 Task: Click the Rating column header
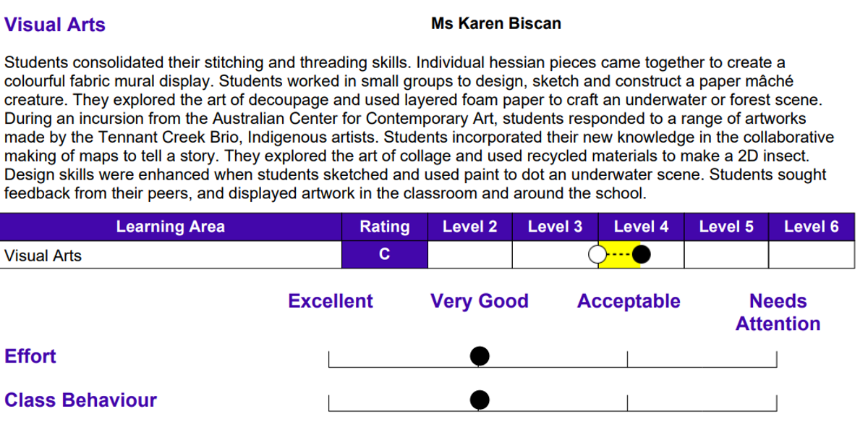click(x=385, y=227)
